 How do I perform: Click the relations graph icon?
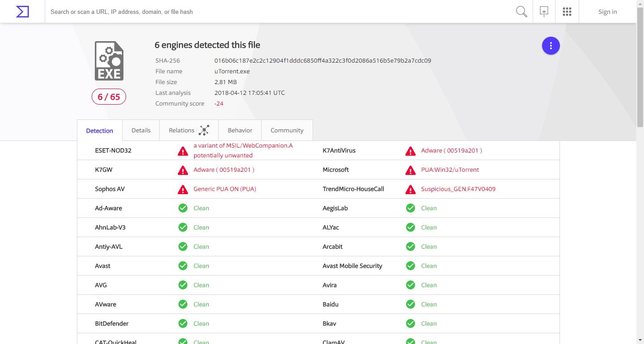tap(204, 130)
